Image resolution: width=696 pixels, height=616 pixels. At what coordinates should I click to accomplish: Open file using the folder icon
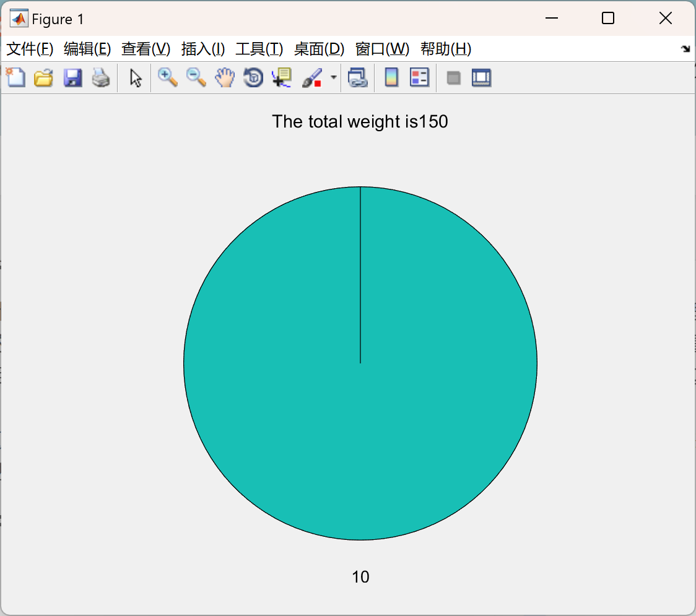43,77
